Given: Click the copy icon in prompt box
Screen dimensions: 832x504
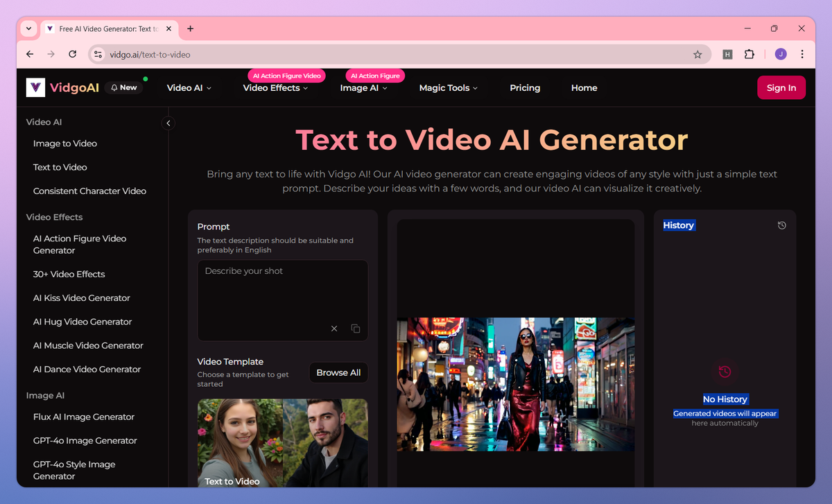Looking at the screenshot, I should (356, 329).
